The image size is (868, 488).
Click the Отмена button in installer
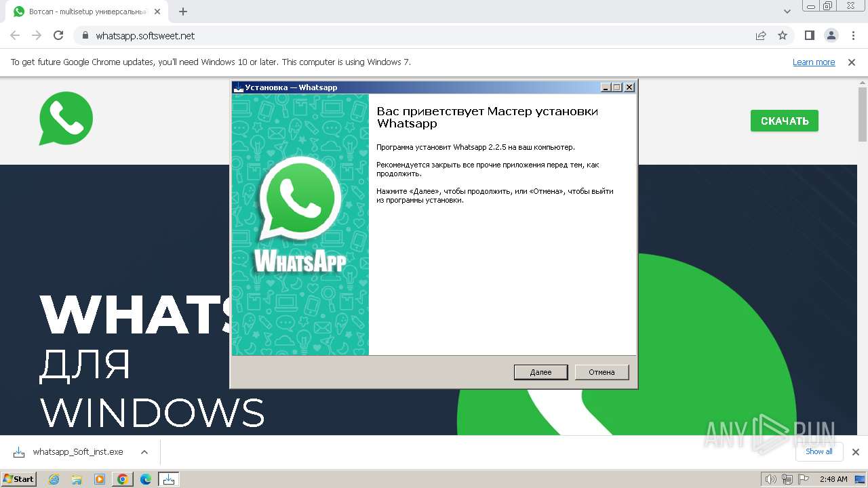(601, 372)
